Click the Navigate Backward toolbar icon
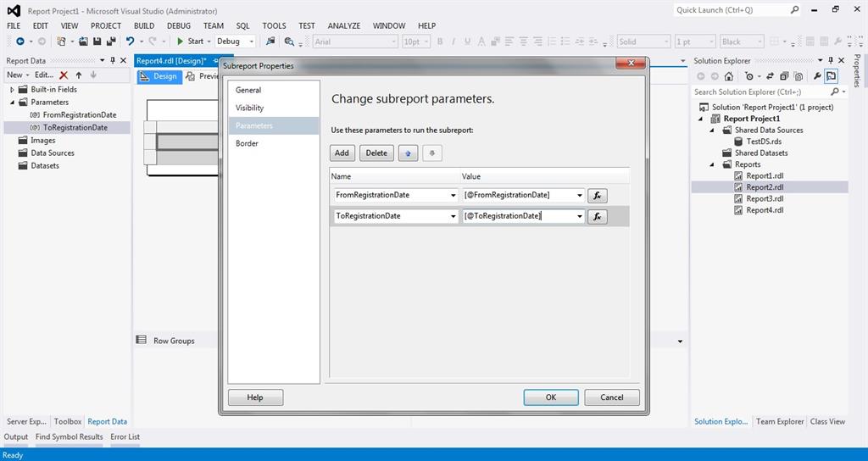Image resolution: width=868 pixels, height=461 pixels. (x=20, y=42)
